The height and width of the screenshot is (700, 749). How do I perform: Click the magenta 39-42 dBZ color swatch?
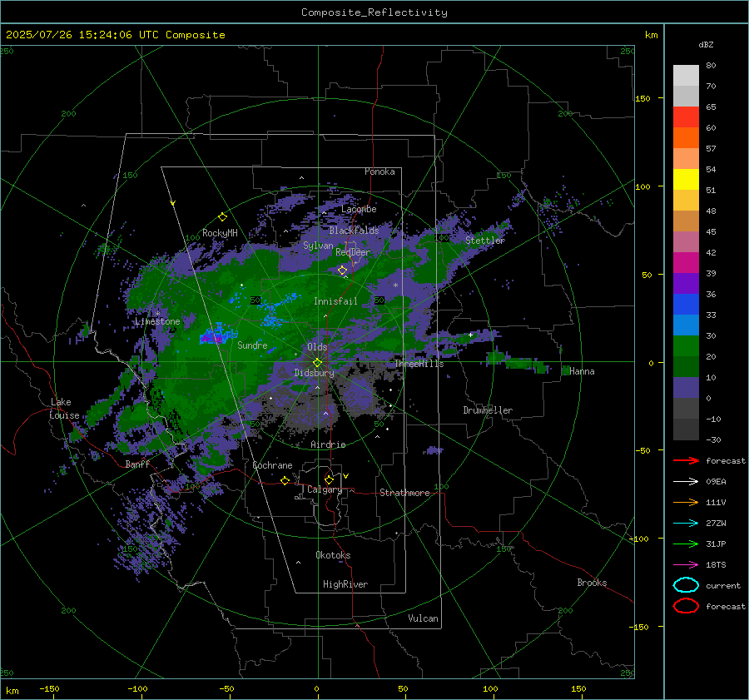pos(686,263)
